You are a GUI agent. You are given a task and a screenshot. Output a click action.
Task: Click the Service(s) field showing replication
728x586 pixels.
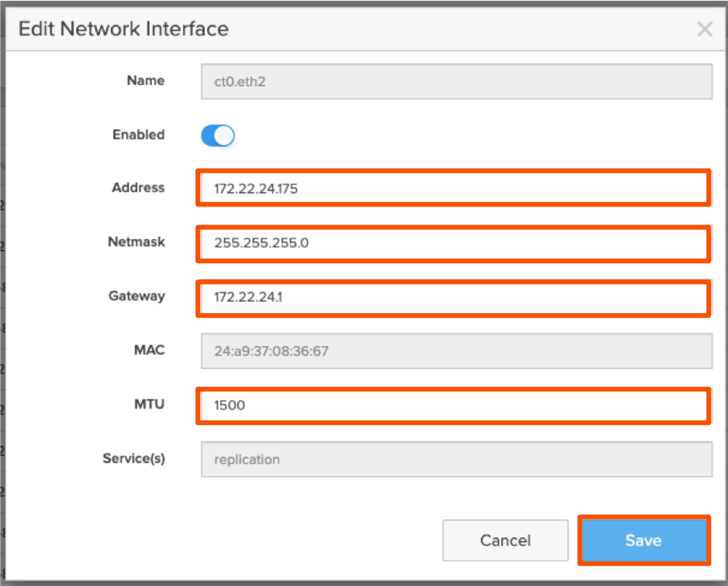click(x=456, y=459)
